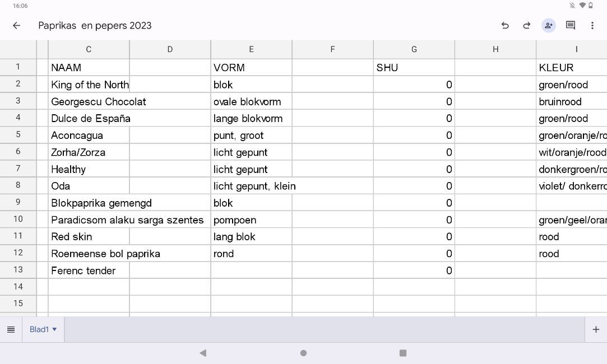The image size is (607, 364).
Task: Select row 9 header
Action: 18,202
